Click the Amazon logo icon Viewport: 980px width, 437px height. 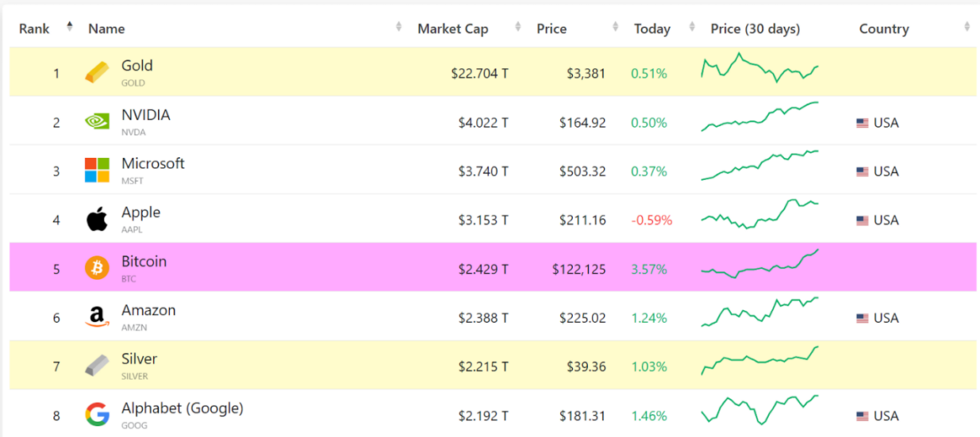click(x=97, y=317)
